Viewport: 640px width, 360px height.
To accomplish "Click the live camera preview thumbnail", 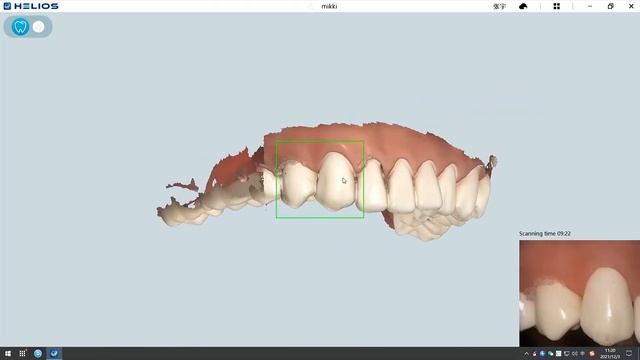I will click(x=580, y=293).
